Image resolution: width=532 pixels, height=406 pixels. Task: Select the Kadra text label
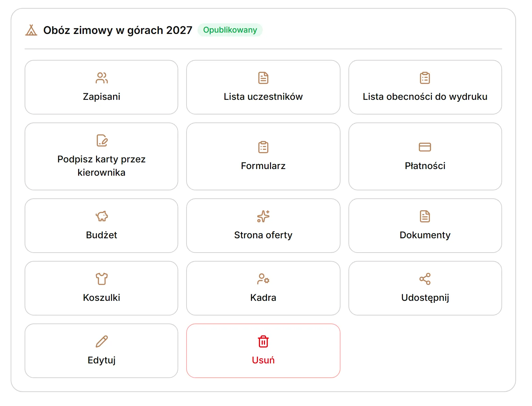tap(263, 298)
